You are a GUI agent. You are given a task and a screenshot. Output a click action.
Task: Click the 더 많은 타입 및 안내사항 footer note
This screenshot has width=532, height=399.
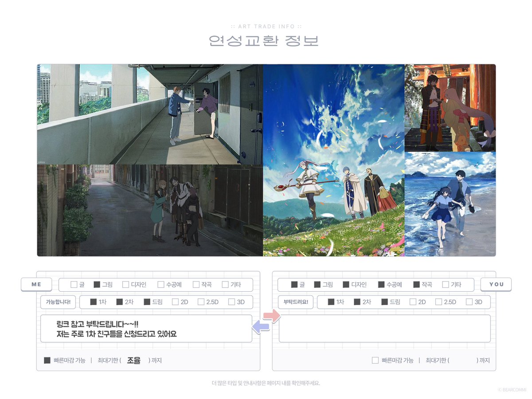point(266,383)
